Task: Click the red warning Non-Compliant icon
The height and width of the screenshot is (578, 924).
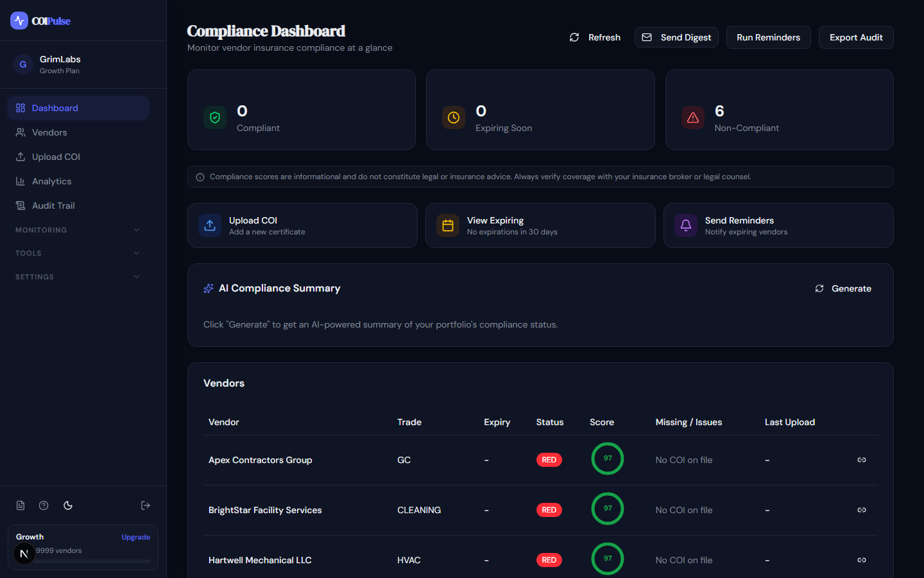Action: coord(693,118)
